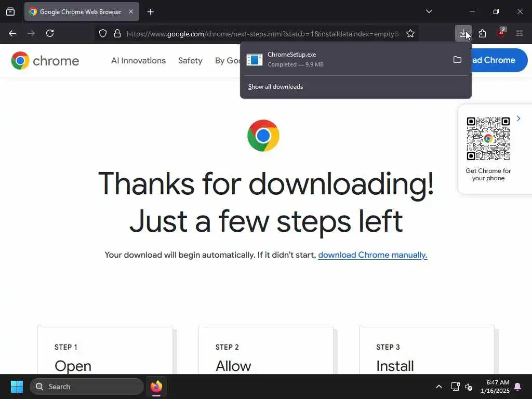Image resolution: width=532 pixels, height=399 pixels.
Task: Open the red uBlock extension icon
Action: tap(501, 33)
